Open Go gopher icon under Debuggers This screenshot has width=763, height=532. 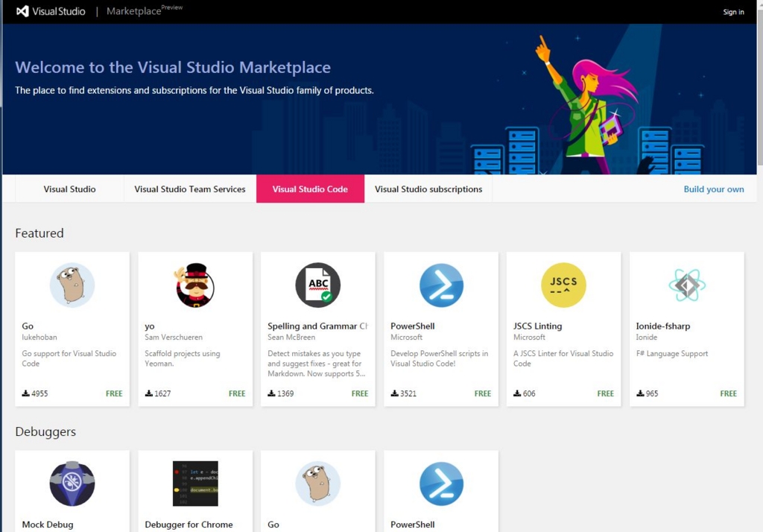tap(317, 484)
